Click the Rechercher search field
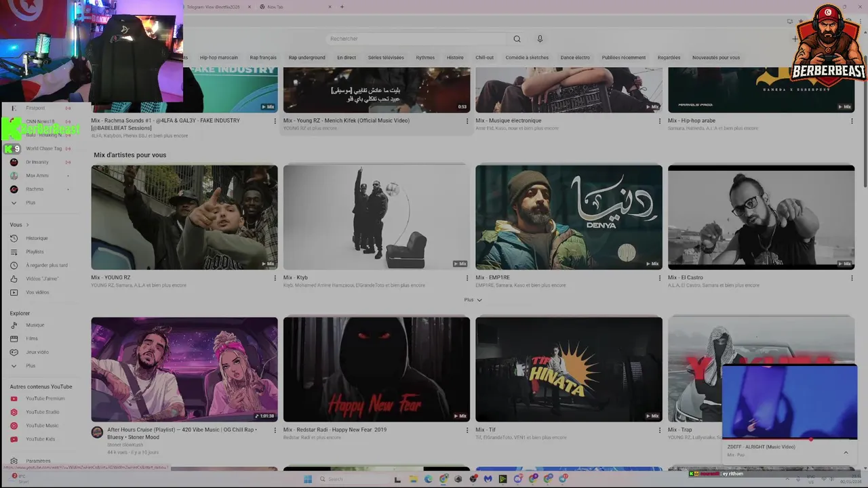This screenshot has width=868, height=488. click(415, 39)
